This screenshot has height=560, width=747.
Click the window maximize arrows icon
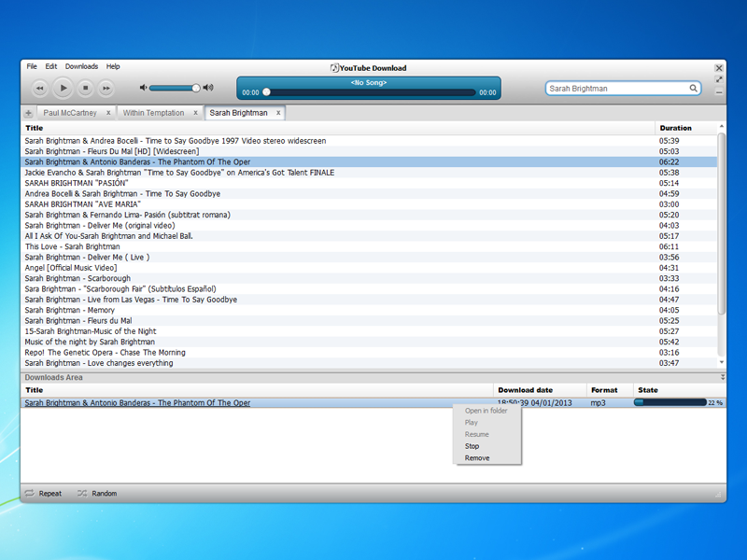(719, 79)
